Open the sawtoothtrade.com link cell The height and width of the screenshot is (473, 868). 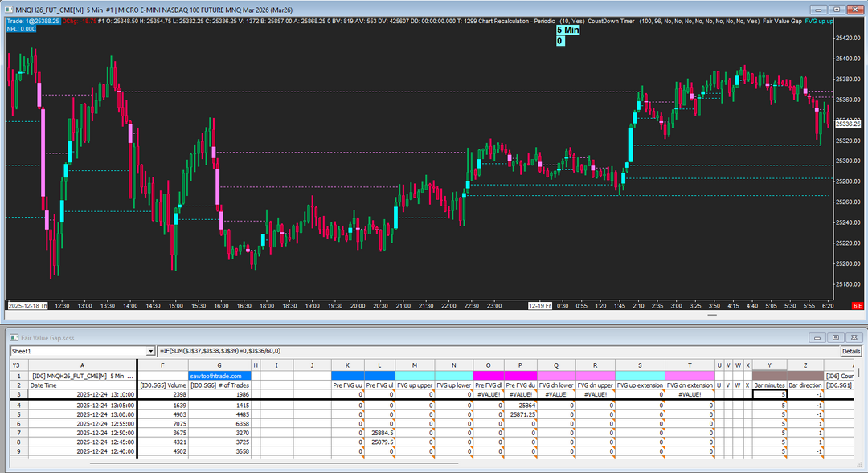219,375
